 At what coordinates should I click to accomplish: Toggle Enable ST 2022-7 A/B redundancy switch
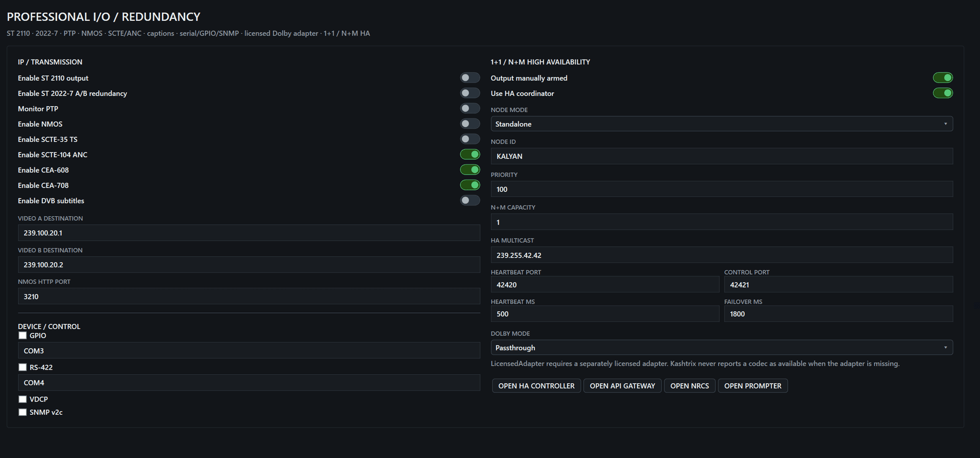tap(470, 93)
